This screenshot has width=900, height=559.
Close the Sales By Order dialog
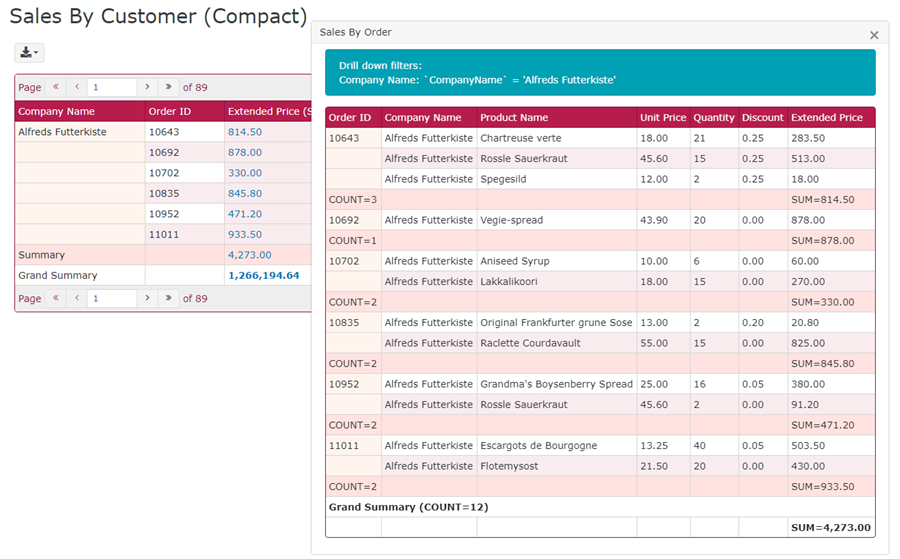coord(874,35)
